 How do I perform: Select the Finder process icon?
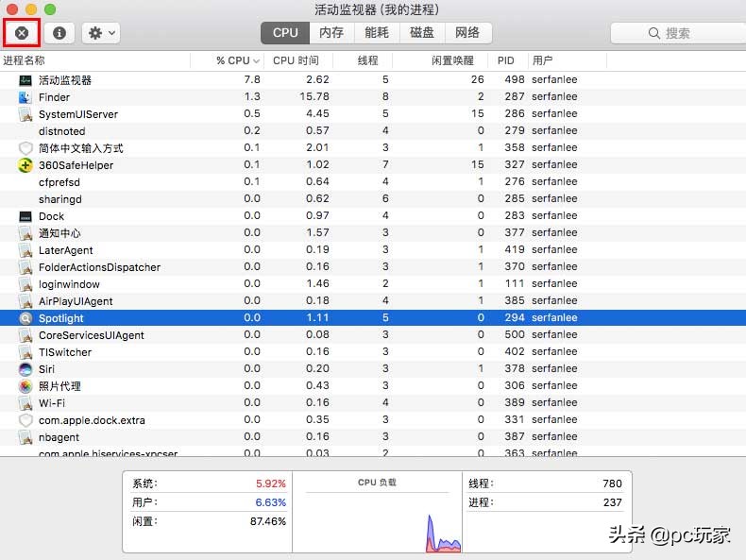pyautogui.click(x=25, y=97)
